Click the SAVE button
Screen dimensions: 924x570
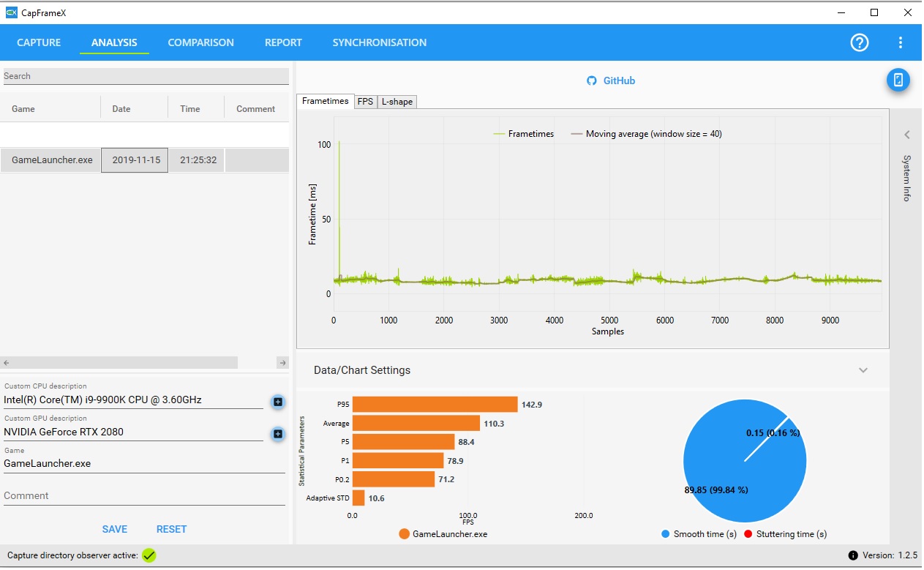point(115,529)
